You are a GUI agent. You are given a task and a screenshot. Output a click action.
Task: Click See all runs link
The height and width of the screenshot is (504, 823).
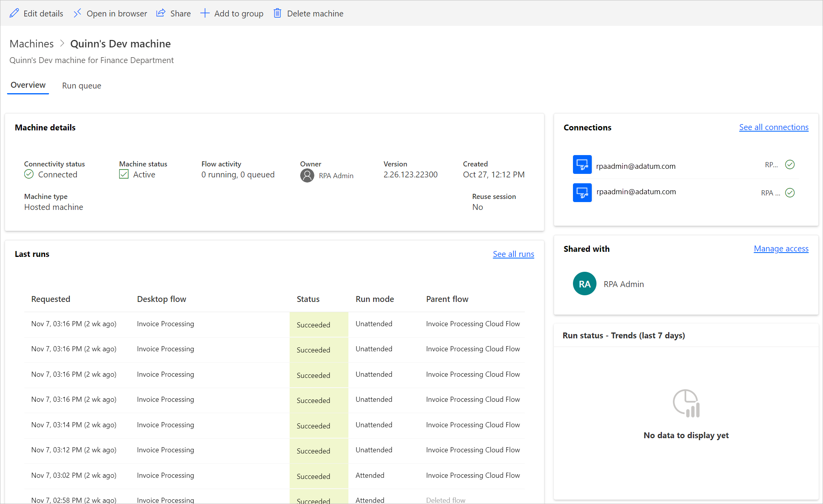coord(513,253)
